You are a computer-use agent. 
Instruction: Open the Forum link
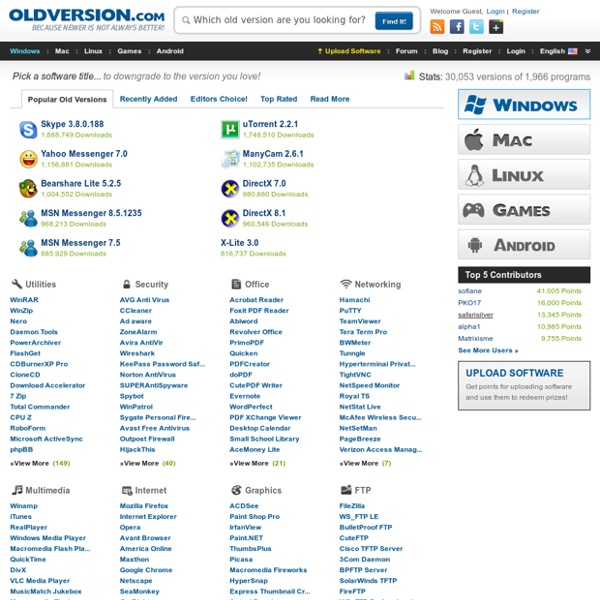click(406, 51)
